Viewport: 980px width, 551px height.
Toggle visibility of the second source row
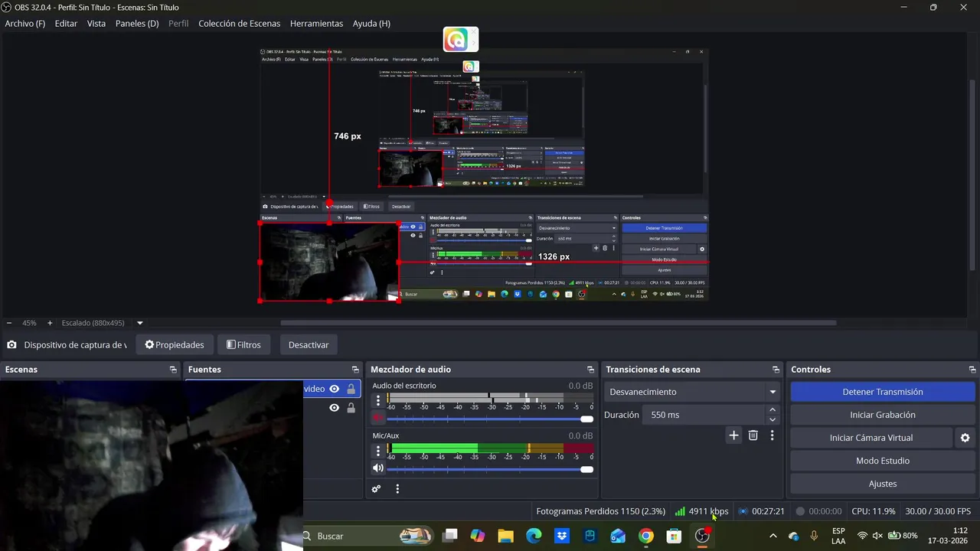334,408
